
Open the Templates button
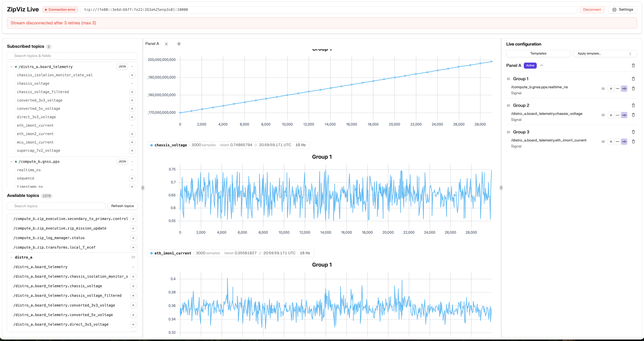[x=538, y=54]
